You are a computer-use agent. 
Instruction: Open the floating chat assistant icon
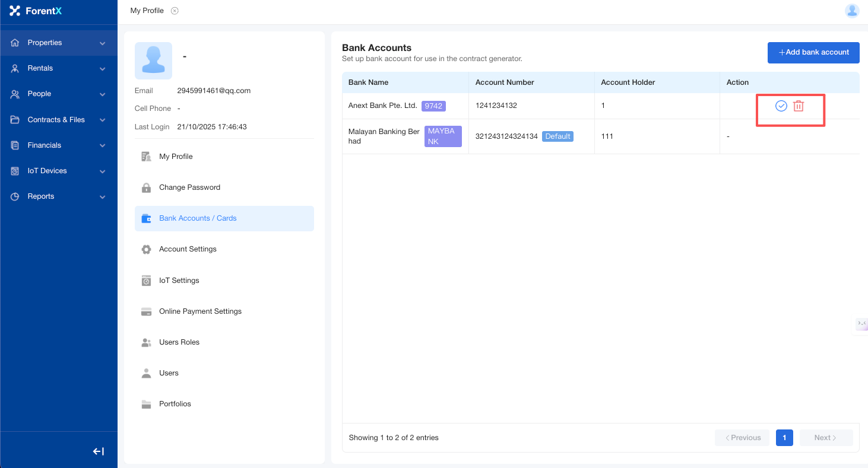coord(861,324)
